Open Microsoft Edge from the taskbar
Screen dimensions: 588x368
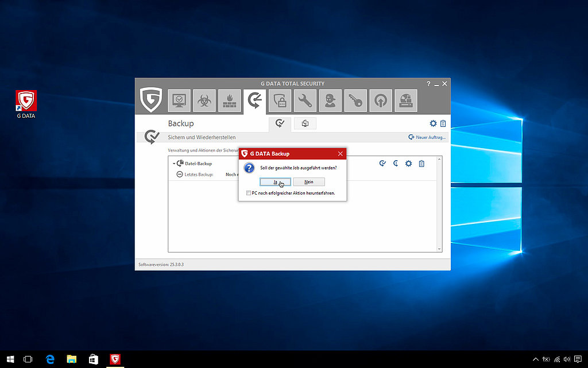coord(50,359)
